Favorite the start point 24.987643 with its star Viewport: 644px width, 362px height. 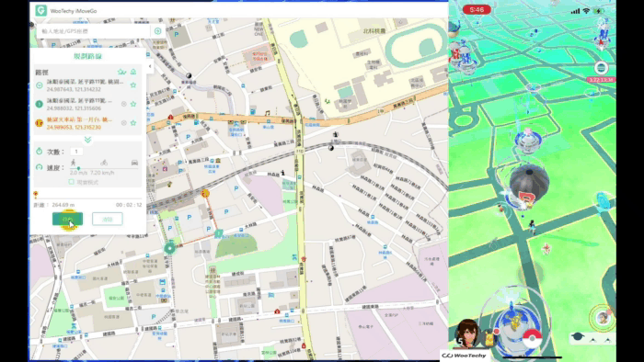tap(133, 85)
